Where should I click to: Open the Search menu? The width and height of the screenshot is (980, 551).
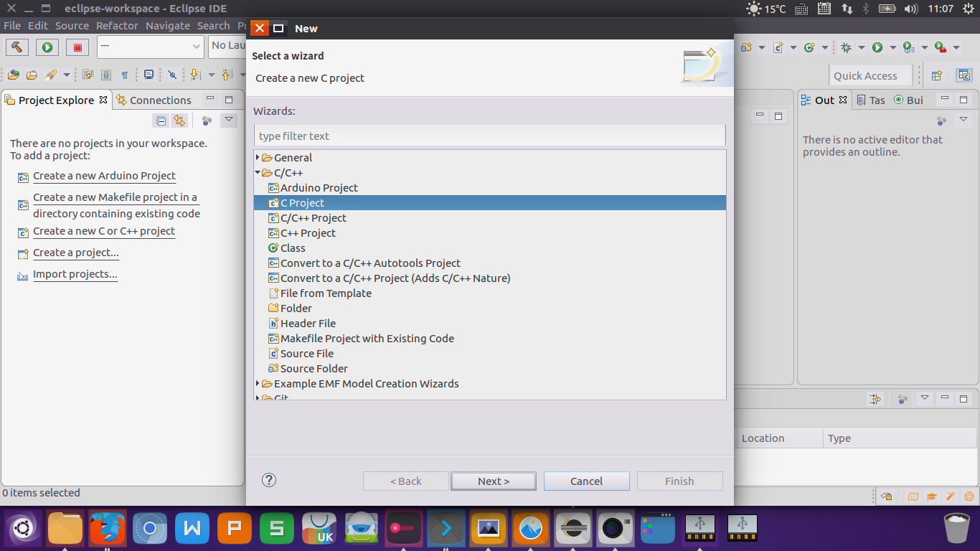(x=213, y=26)
